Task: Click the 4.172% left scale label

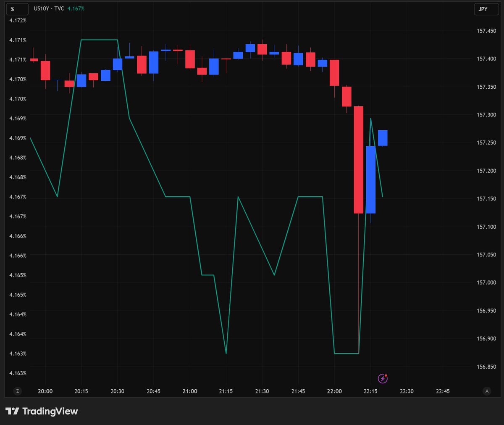Action: pyautogui.click(x=18, y=21)
